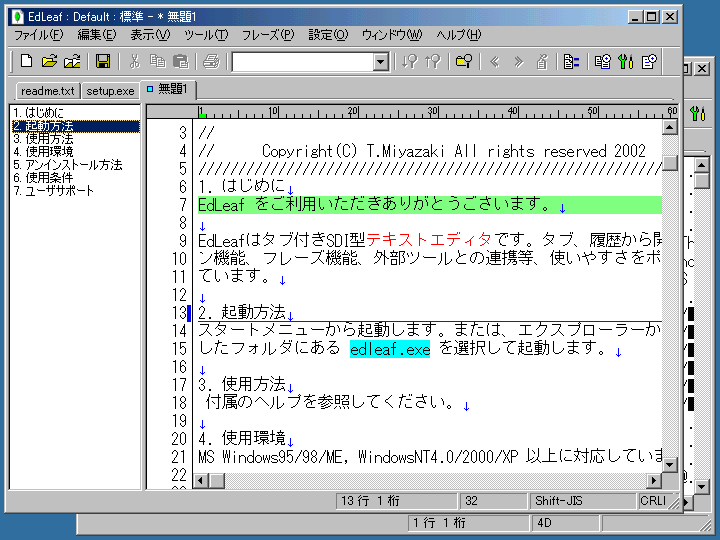Image resolution: width=720 pixels, height=540 pixels.
Task: Click the highlighted edleaf.exe text
Action: coord(390,349)
